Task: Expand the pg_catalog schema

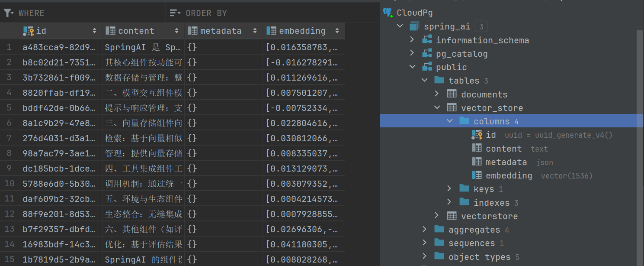Action: click(413, 54)
